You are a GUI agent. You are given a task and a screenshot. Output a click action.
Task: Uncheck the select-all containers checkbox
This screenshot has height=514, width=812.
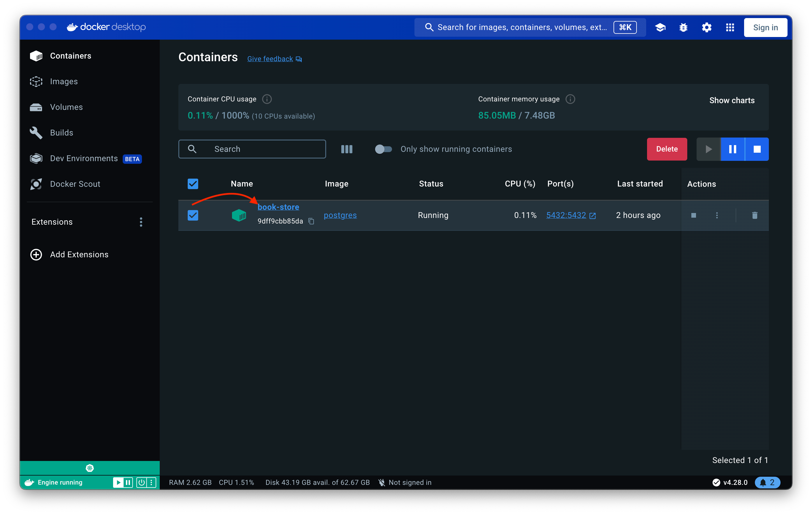point(193,184)
